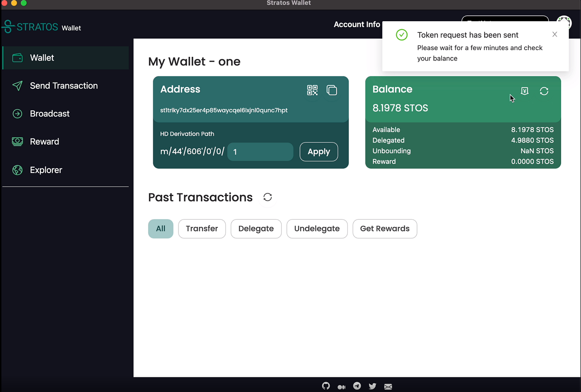
Task: Open the GitHub footer link
Action: click(326, 386)
